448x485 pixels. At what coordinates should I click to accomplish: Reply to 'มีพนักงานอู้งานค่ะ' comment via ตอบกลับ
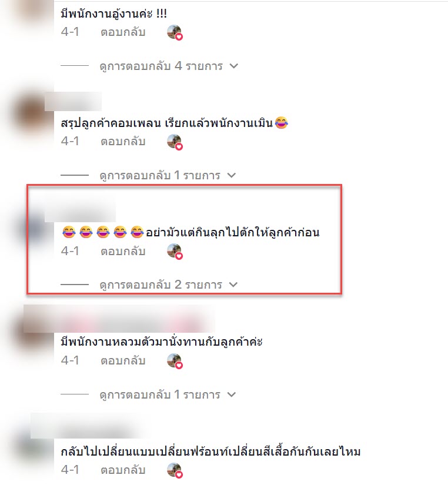[x=123, y=32]
